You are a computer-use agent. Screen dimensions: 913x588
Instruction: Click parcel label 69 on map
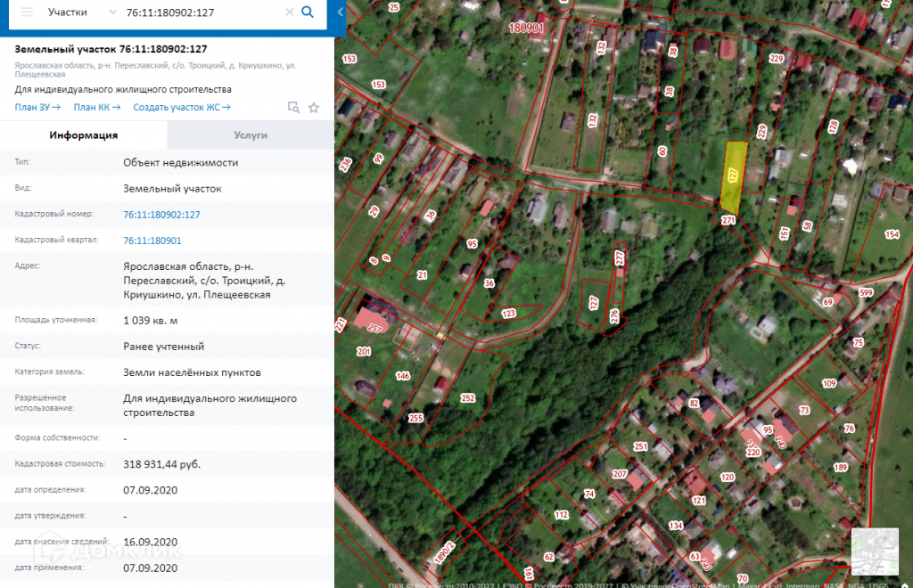(828, 302)
